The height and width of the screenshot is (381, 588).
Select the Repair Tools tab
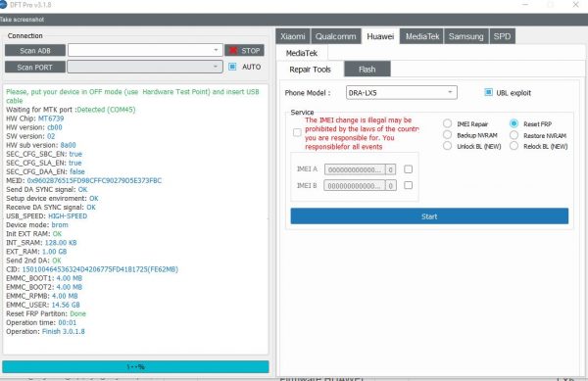(x=310, y=70)
